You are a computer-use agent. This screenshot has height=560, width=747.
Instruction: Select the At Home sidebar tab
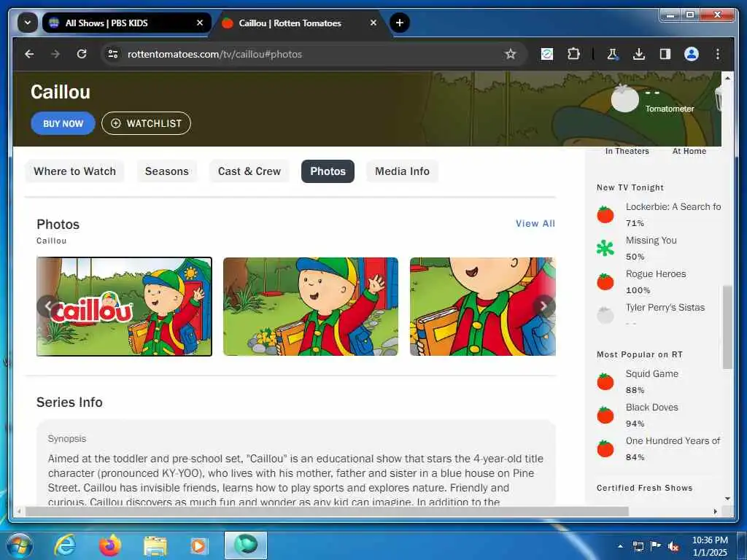click(x=689, y=152)
